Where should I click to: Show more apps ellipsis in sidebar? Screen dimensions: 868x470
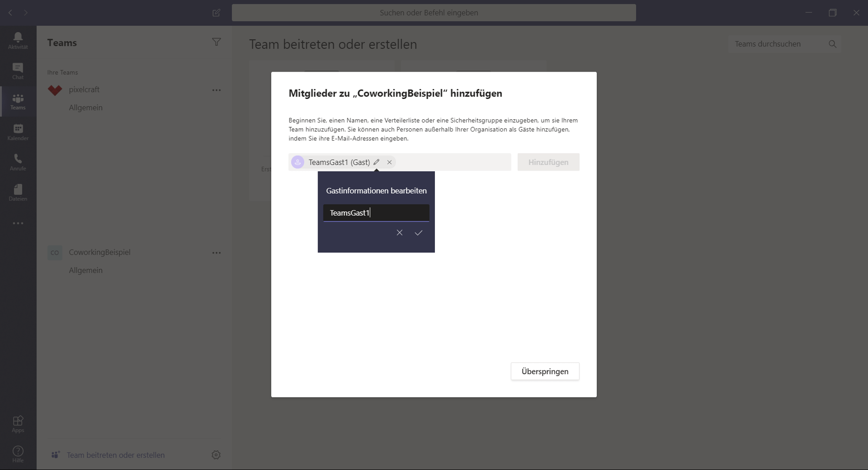[x=18, y=223]
